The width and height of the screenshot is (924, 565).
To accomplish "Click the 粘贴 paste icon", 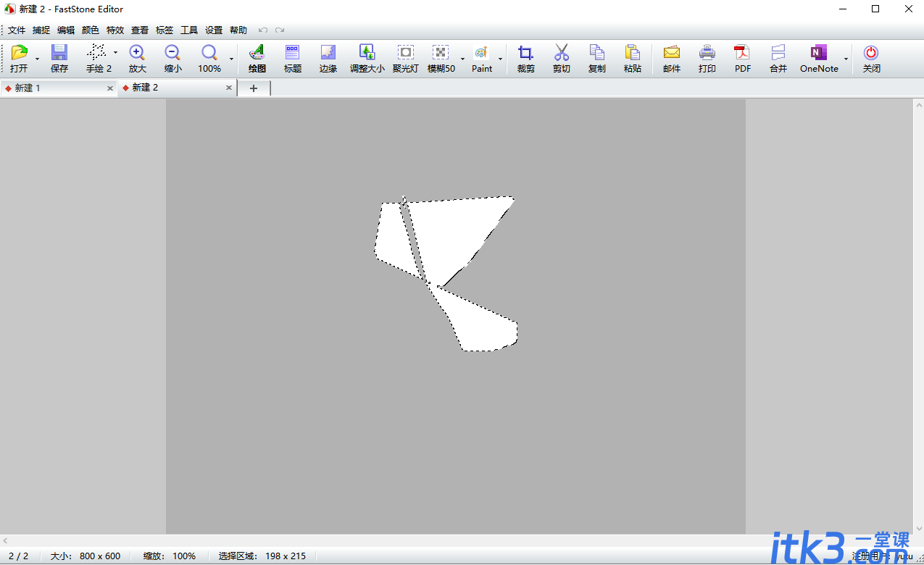I will 633,53.
